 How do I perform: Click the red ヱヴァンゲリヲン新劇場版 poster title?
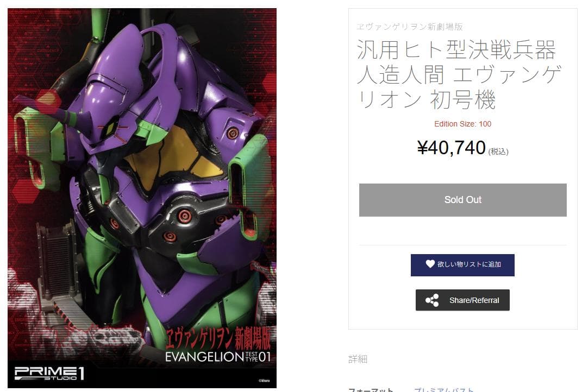218,338
